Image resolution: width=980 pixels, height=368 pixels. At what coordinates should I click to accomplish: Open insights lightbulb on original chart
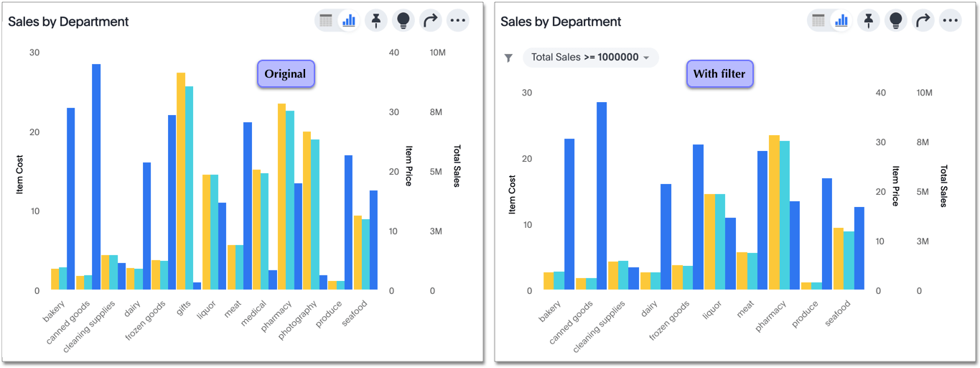tap(403, 21)
